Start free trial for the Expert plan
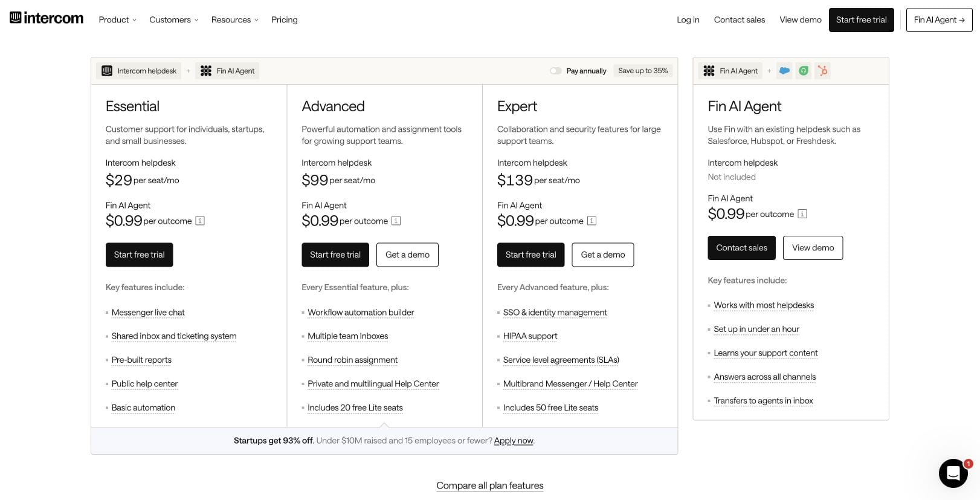This screenshot has height=500, width=980. point(531,255)
